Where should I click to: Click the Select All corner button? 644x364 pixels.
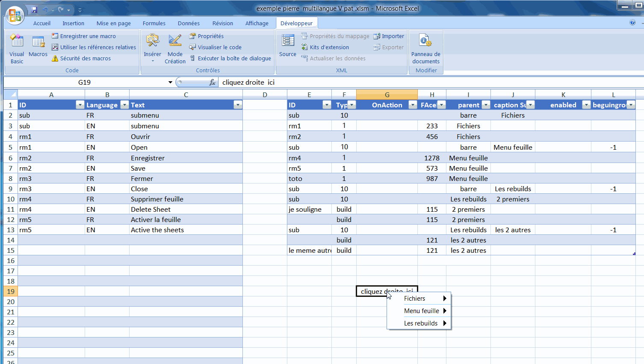(11, 95)
